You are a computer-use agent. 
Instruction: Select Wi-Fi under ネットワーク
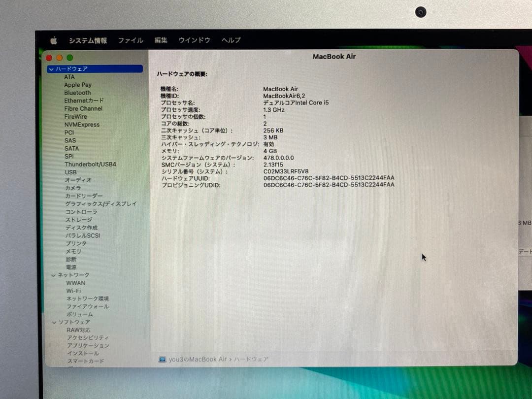(75, 291)
